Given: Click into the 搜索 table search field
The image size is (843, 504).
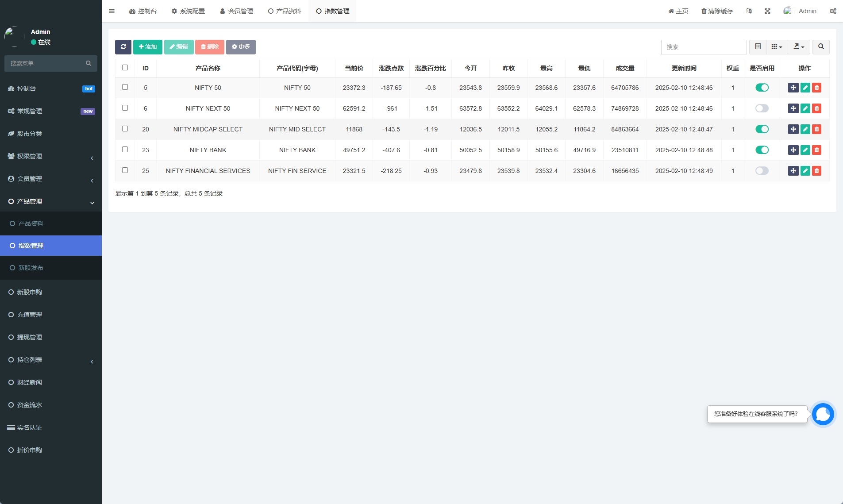Looking at the screenshot, I should click(x=704, y=47).
